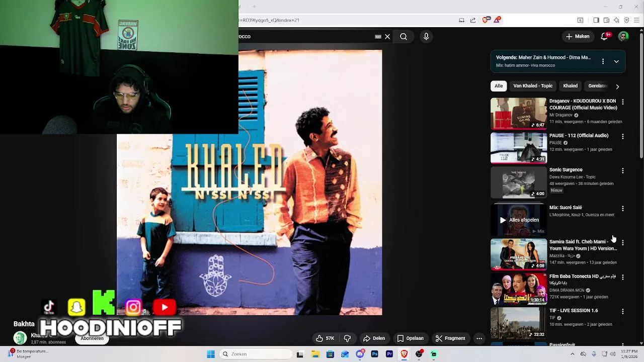Open options for Sonic Surgence video

[x=623, y=171]
